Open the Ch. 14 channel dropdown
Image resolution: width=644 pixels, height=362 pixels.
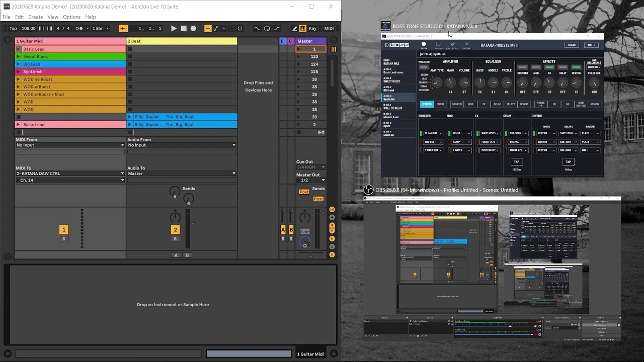pyautogui.click(x=70, y=180)
